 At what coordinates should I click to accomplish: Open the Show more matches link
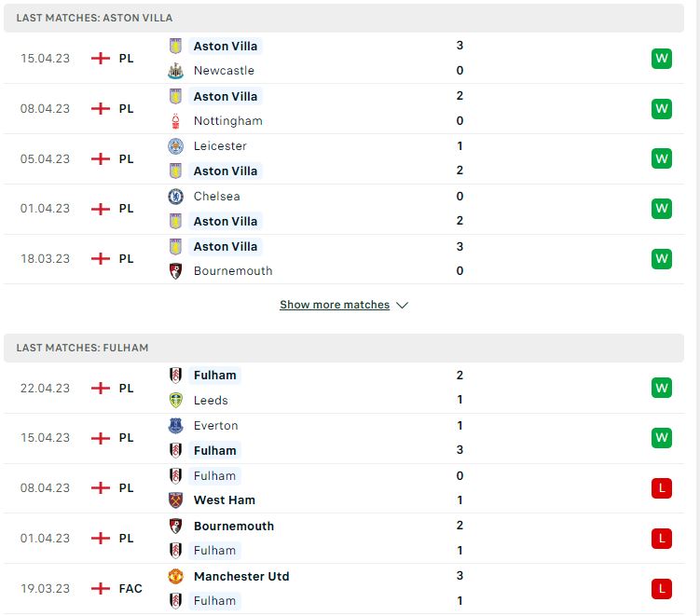point(335,305)
